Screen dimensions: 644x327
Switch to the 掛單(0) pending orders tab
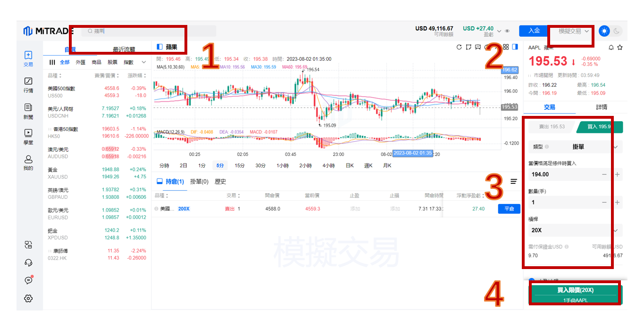199,181
